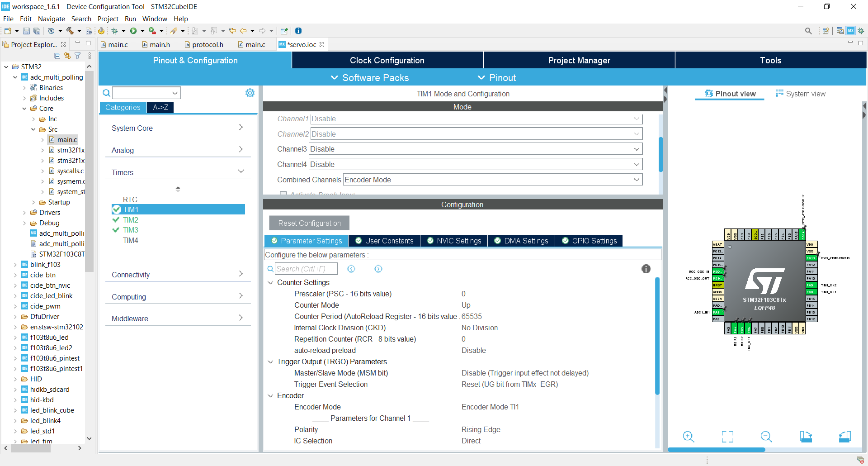Switch to the C/C++ perspective icon

(840, 31)
